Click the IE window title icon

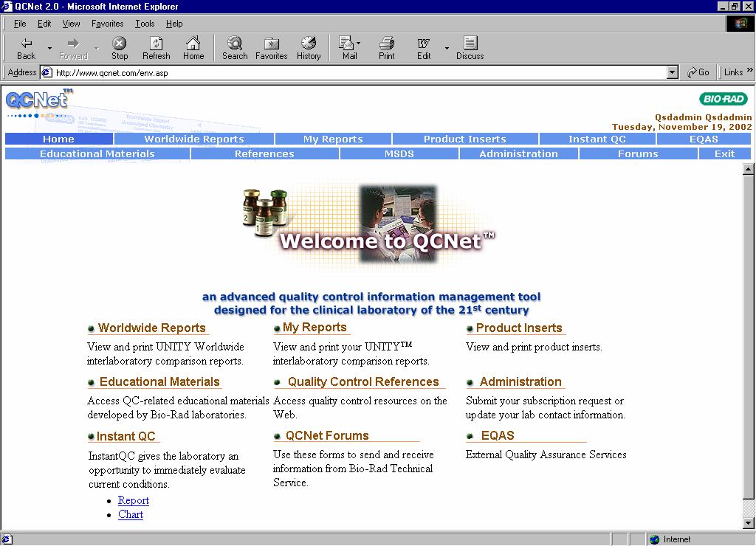7,6
